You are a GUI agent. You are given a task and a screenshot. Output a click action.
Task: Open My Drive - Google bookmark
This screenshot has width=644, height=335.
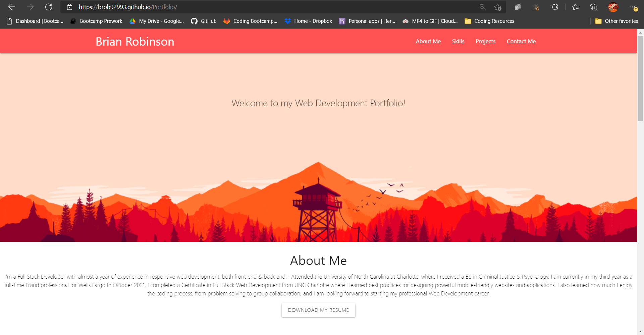[x=157, y=21]
